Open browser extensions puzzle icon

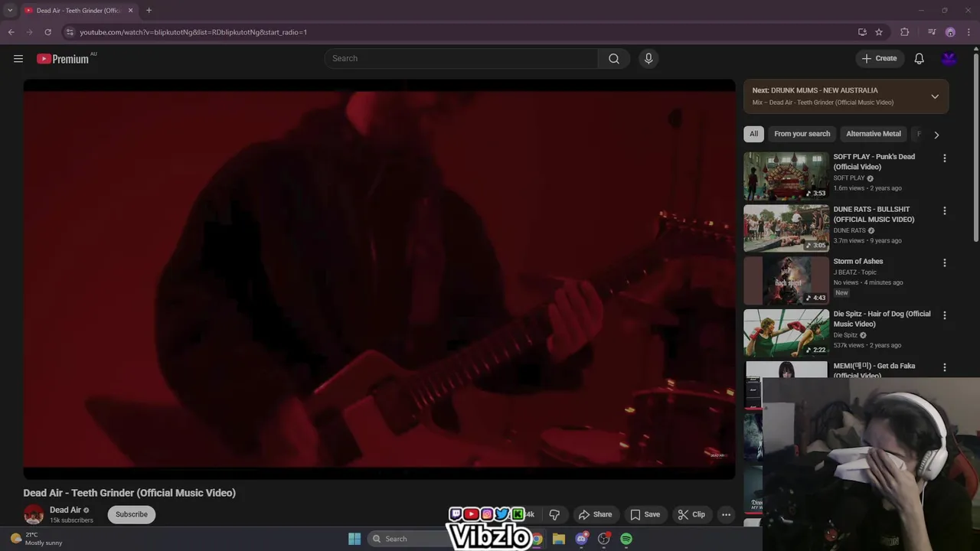905,32
